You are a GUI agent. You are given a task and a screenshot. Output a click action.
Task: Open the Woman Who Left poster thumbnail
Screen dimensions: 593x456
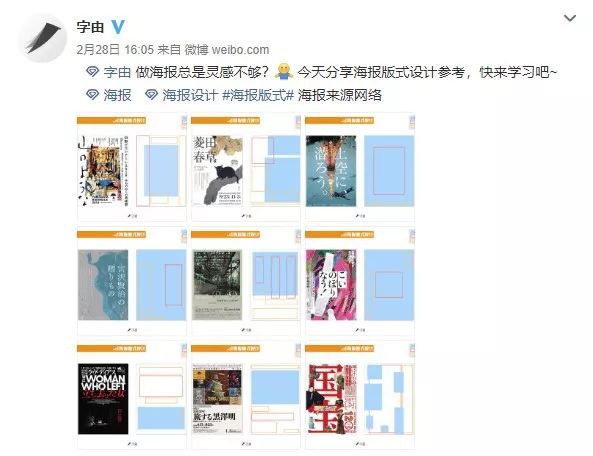132,396
